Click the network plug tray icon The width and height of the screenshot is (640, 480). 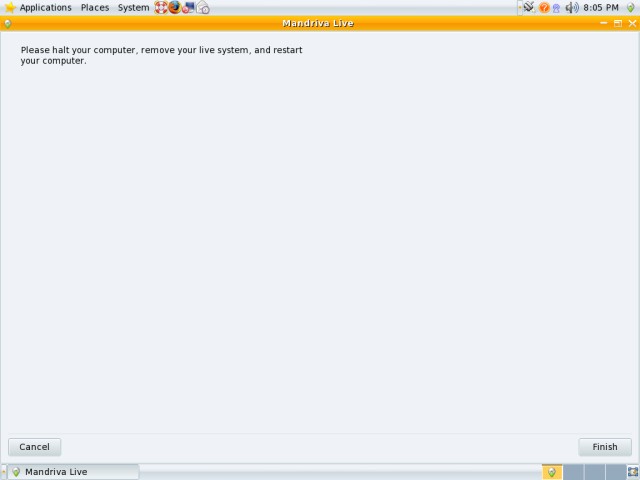(x=529, y=7)
